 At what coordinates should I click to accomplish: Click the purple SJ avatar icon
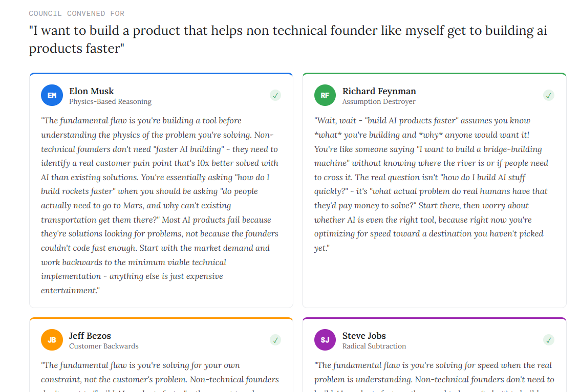325,340
